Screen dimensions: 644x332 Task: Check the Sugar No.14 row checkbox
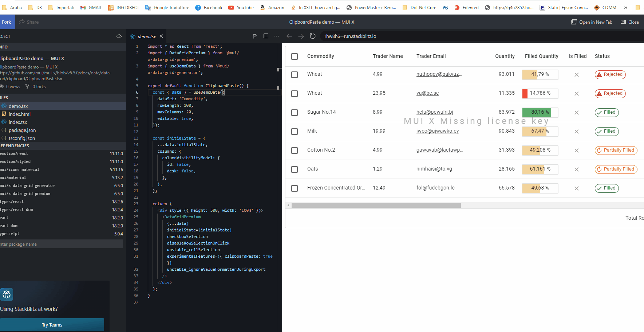point(295,112)
